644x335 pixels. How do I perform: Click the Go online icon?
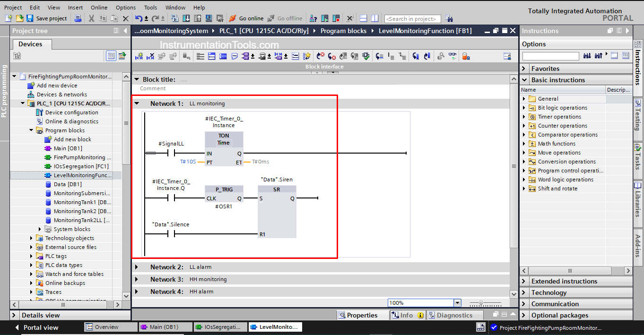click(232, 18)
